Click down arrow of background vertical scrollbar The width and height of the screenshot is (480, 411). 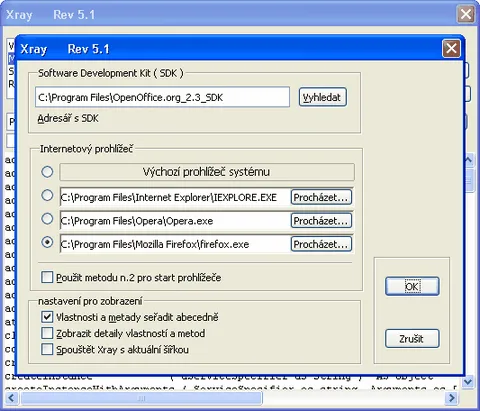coord(468,381)
